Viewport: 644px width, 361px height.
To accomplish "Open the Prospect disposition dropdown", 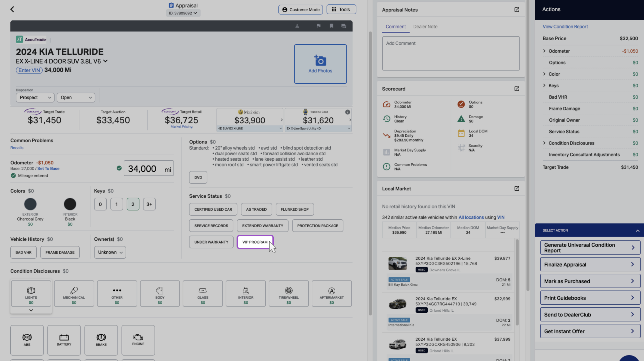I will [x=35, y=97].
